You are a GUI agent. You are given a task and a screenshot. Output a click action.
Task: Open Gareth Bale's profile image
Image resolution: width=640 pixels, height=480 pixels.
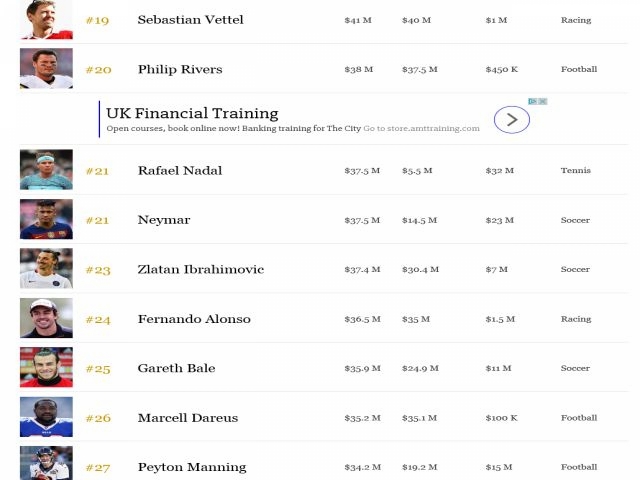tap(46, 367)
